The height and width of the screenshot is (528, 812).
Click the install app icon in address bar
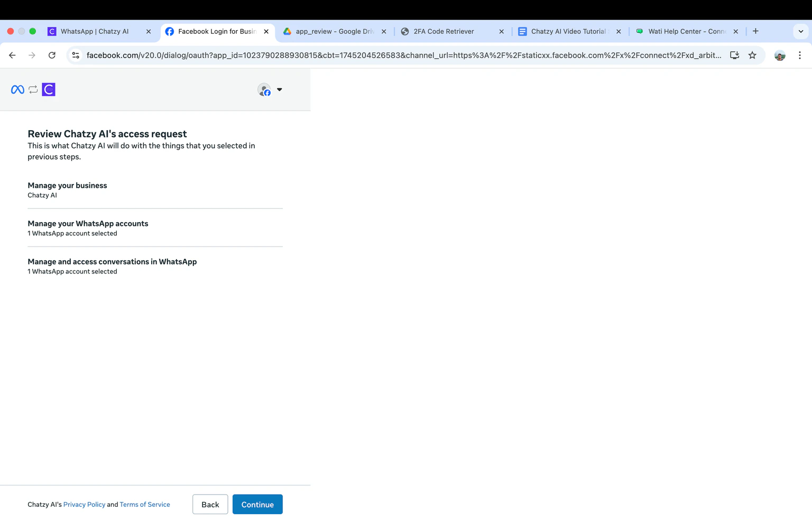point(734,55)
